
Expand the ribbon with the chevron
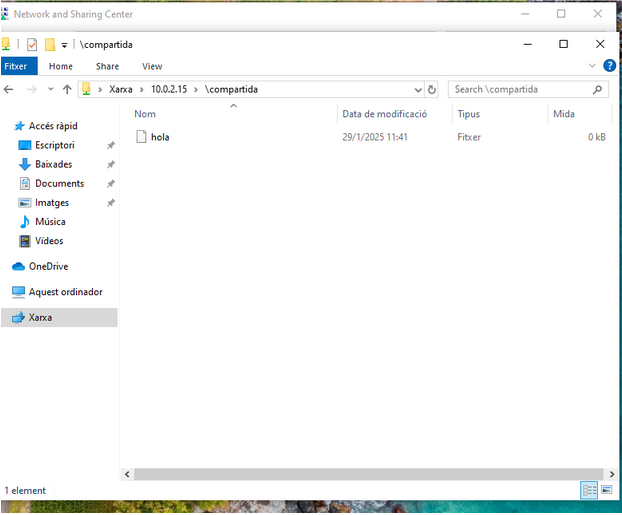coord(591,66)
